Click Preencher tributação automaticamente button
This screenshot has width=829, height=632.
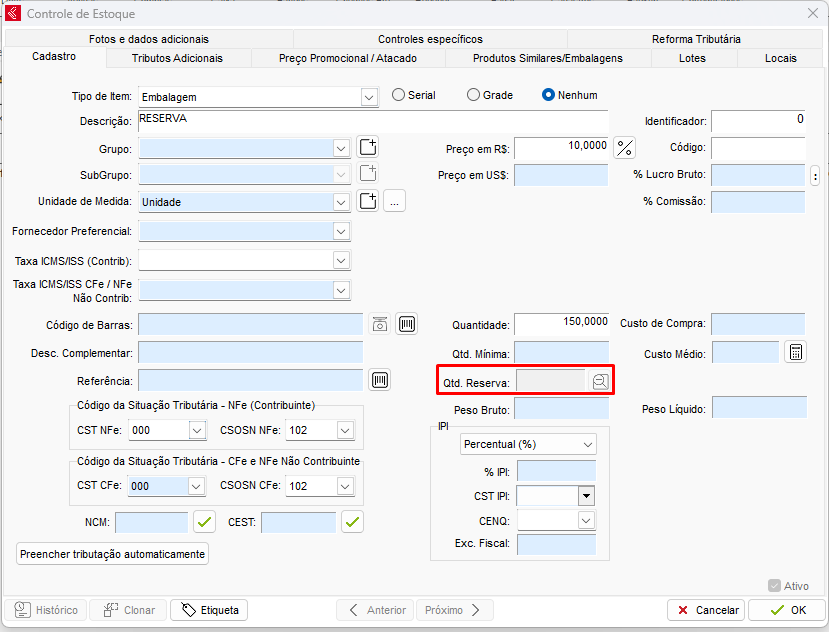tap(112, 554)
